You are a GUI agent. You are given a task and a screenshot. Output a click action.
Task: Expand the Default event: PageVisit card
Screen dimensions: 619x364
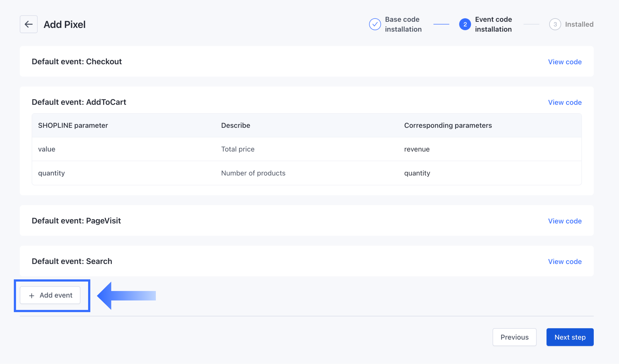(76, 221)
